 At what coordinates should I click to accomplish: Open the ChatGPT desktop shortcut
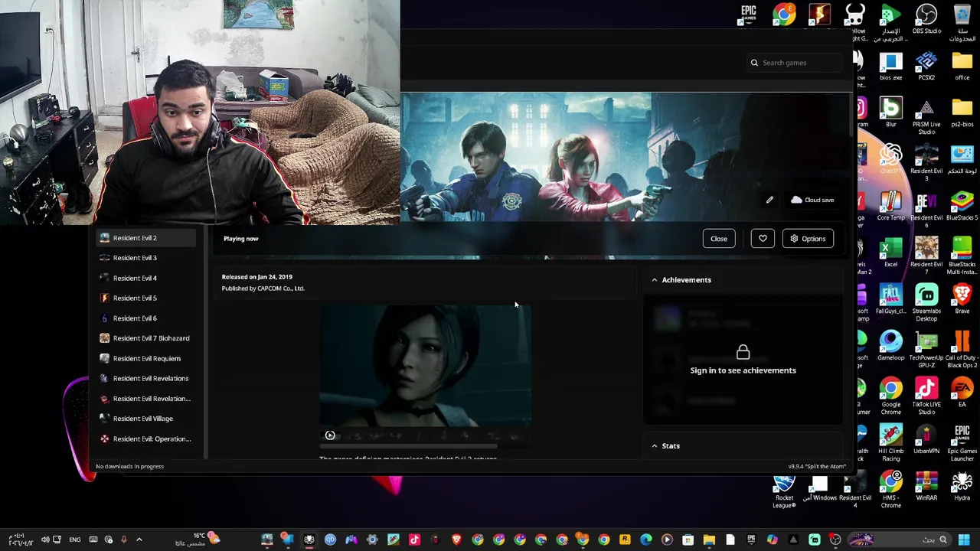coord(890,160)
